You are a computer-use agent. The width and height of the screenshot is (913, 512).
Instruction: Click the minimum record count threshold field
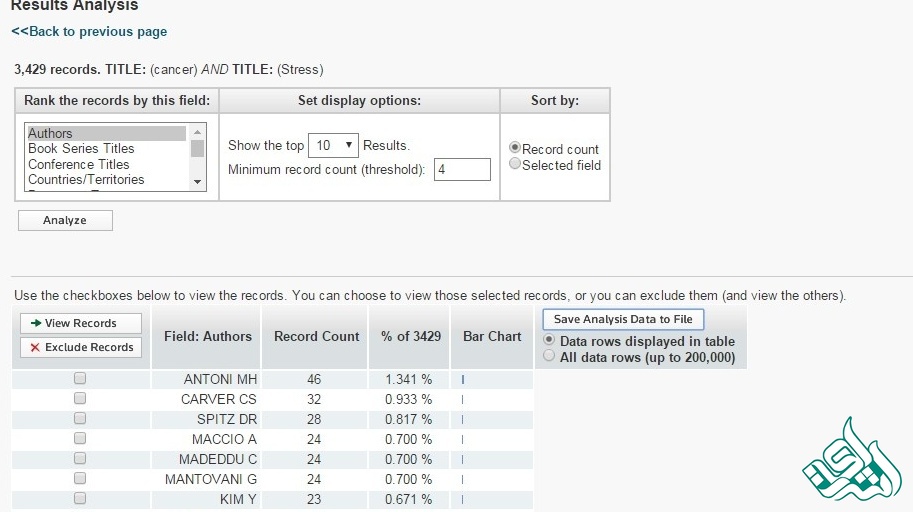pyautogui.click(x=462, y=170)
